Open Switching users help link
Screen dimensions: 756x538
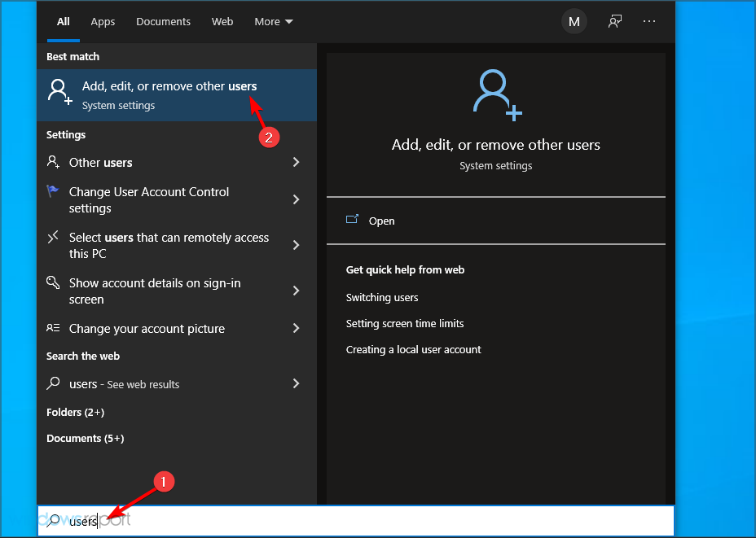[x=382, y=298]
